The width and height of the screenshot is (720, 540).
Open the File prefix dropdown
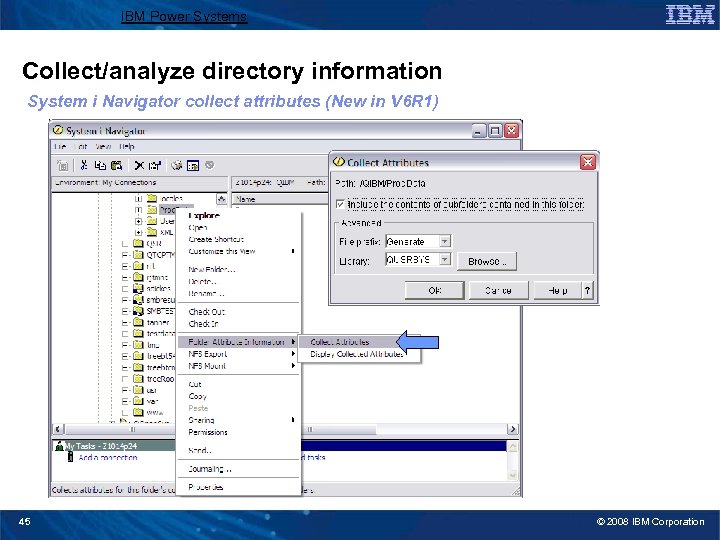pos(444,241)
